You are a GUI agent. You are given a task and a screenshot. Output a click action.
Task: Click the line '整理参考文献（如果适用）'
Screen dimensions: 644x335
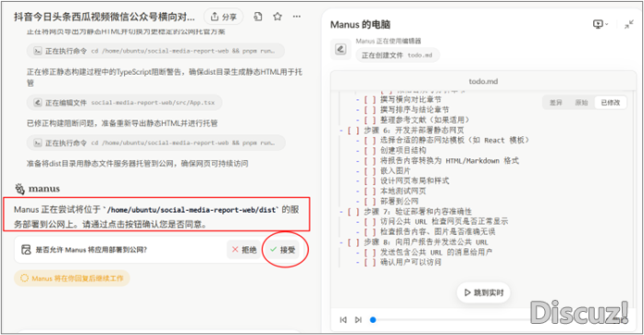pos(425,120)
